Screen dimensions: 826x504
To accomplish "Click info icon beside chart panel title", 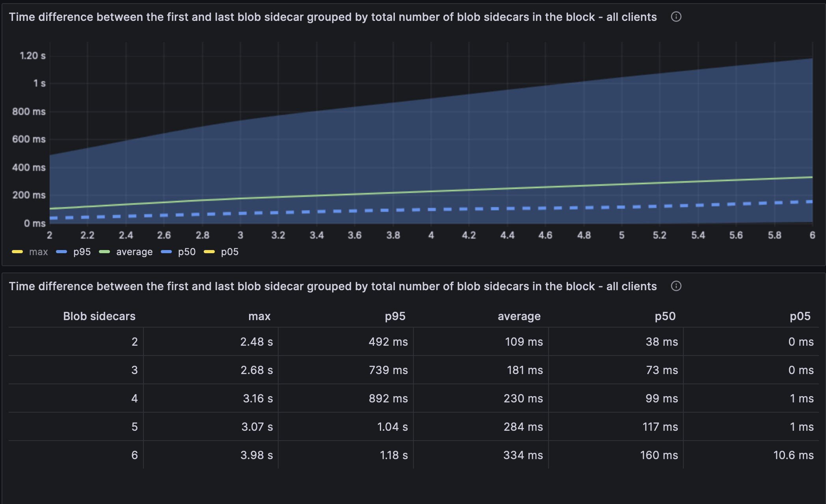I will pos(676,17).
